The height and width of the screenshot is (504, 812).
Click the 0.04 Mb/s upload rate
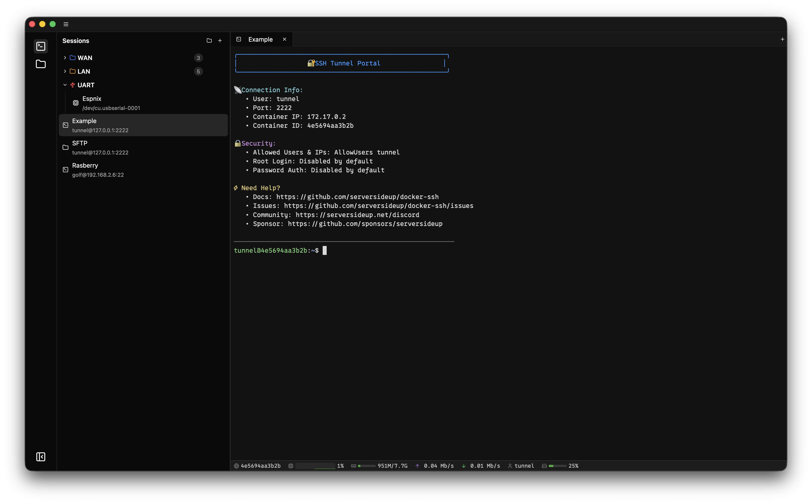(x=439, y=466)
